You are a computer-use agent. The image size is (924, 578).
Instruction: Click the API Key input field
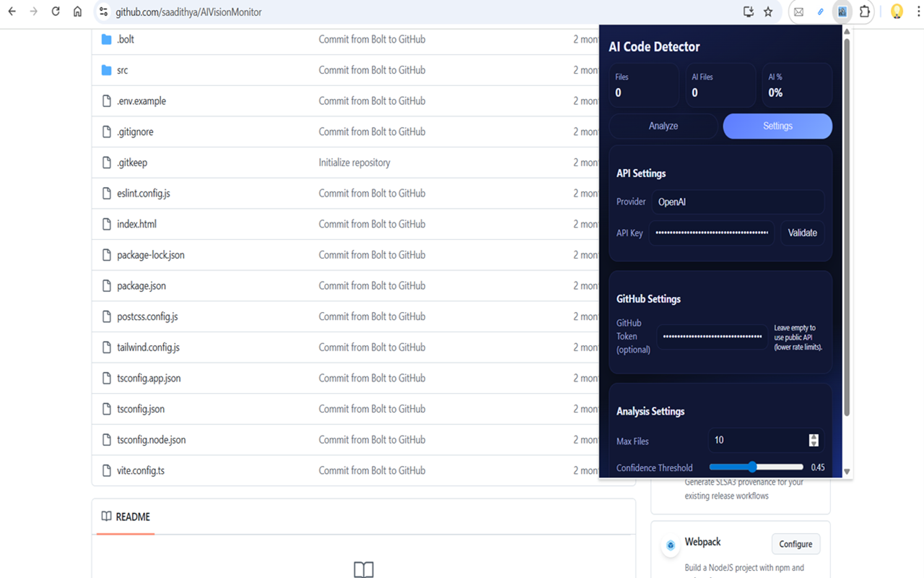[x=711, y=233]
